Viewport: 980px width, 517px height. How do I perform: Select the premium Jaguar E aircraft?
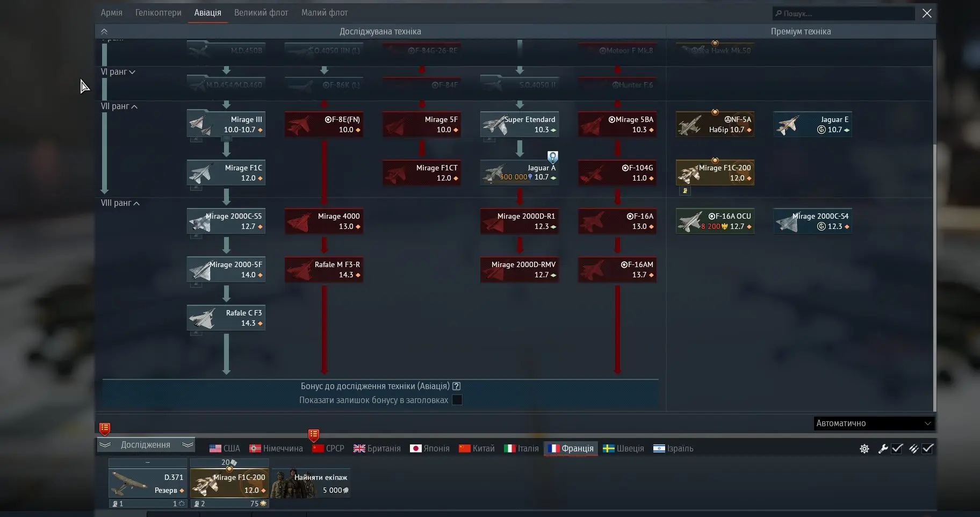pos(813,124)
